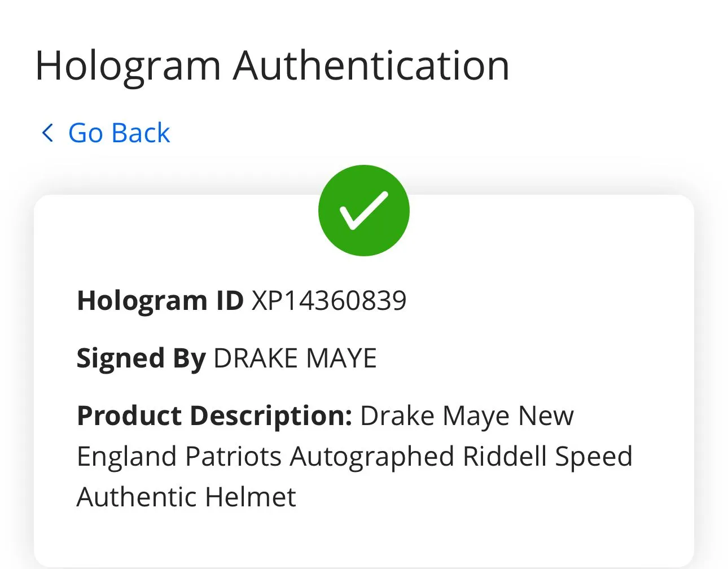Select the word New after Drake Maye
The width and height of the screenshot is (728, 569).
[x=546, y=417]
